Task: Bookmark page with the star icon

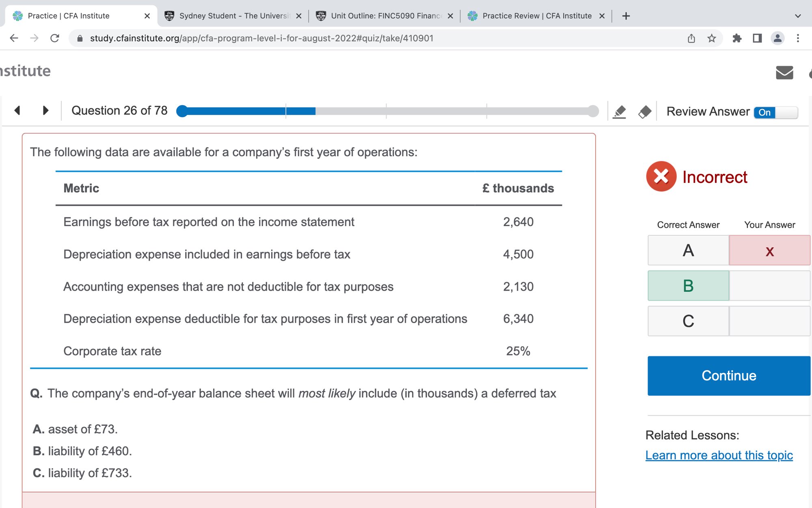Action: (x=711, y=38)
